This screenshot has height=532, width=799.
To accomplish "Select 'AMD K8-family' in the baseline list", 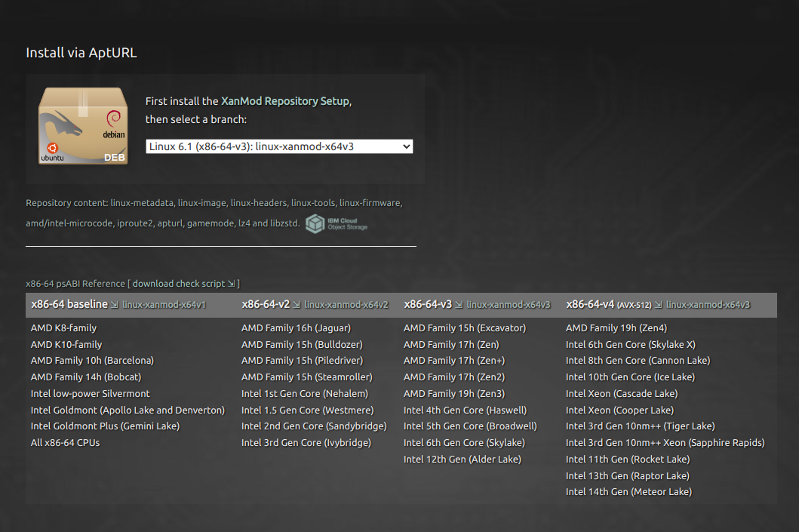I will point(63,328).
